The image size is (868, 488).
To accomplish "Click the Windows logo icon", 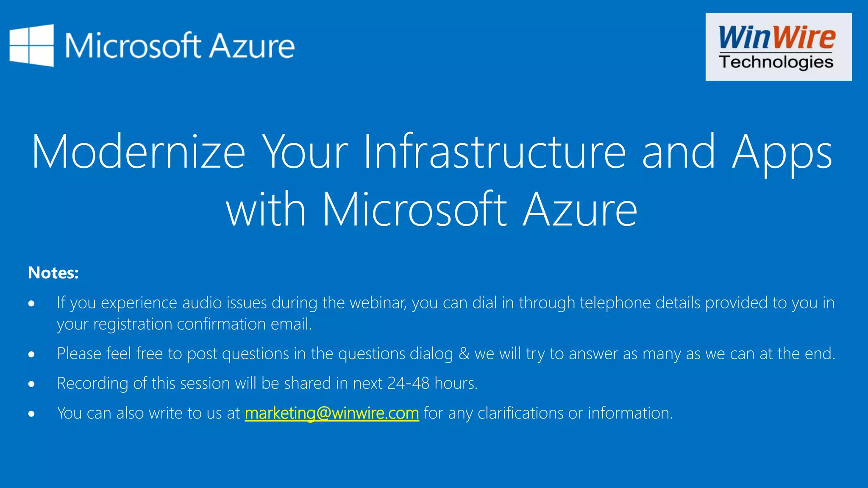I will (x=32, y=45).
